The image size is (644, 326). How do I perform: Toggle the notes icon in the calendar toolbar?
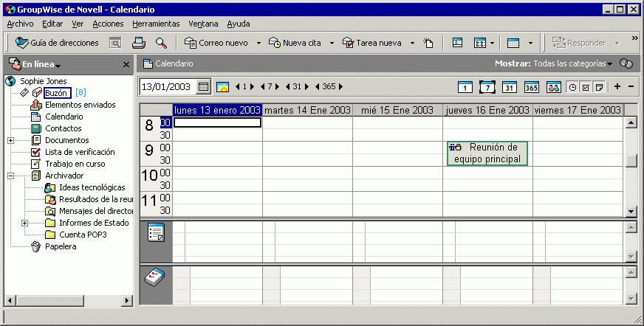click(599, 87)
